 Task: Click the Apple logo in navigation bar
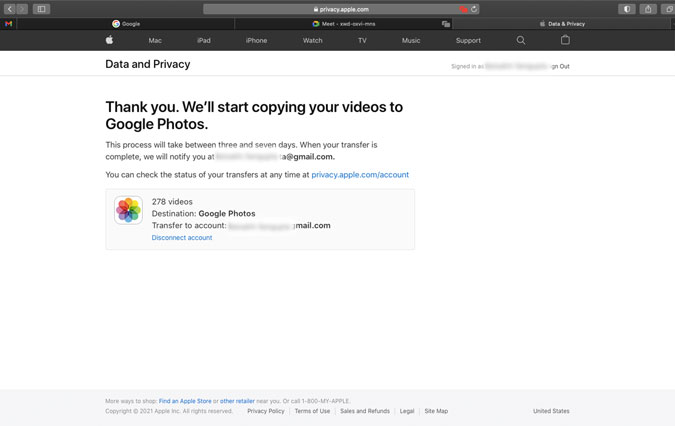[x=109, y=40]
